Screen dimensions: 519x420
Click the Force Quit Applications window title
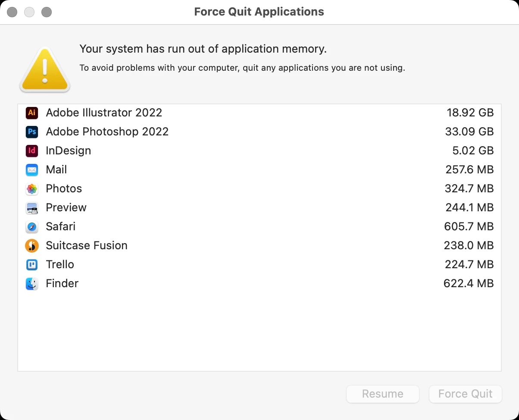pos(259,12)
